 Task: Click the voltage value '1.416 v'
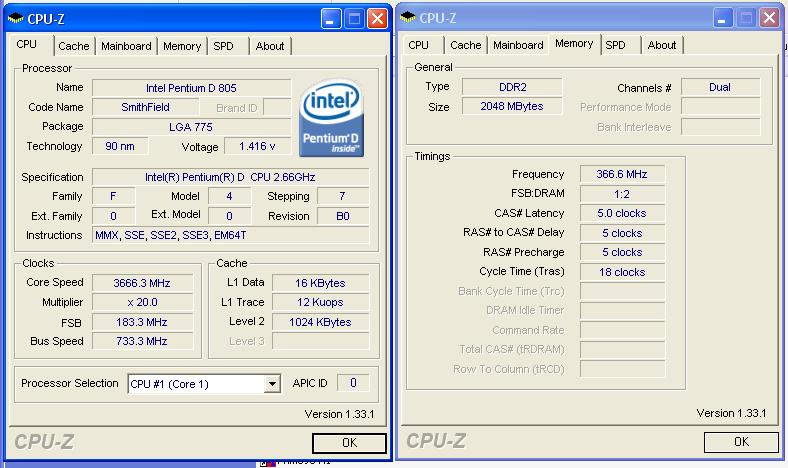[257, 146]
